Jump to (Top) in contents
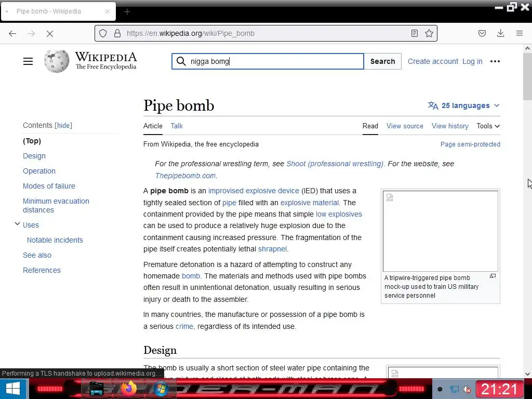Image resolution: width=532 pixels, height=399 pixels. [x=32, y=141]
